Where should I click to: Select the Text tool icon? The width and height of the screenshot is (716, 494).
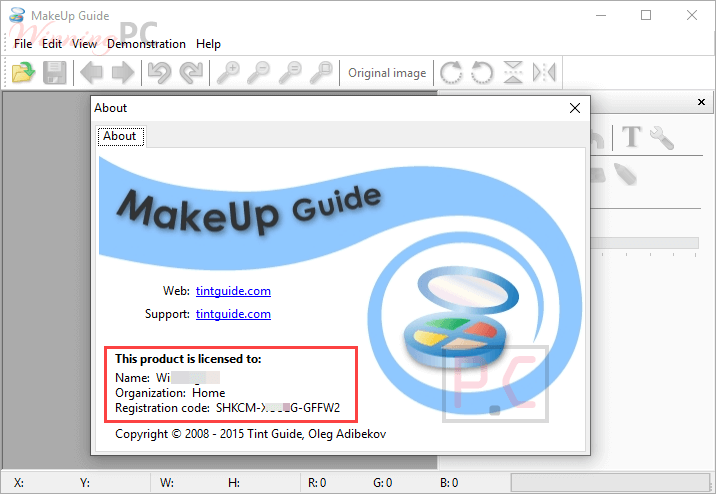[632, 137]
